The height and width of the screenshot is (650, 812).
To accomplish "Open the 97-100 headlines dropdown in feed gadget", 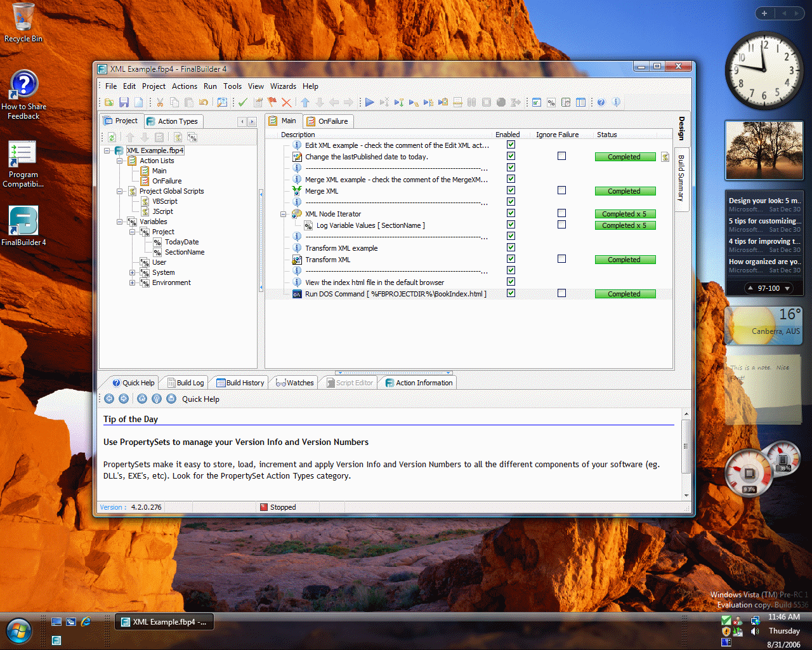I will (x=788, y=288).
